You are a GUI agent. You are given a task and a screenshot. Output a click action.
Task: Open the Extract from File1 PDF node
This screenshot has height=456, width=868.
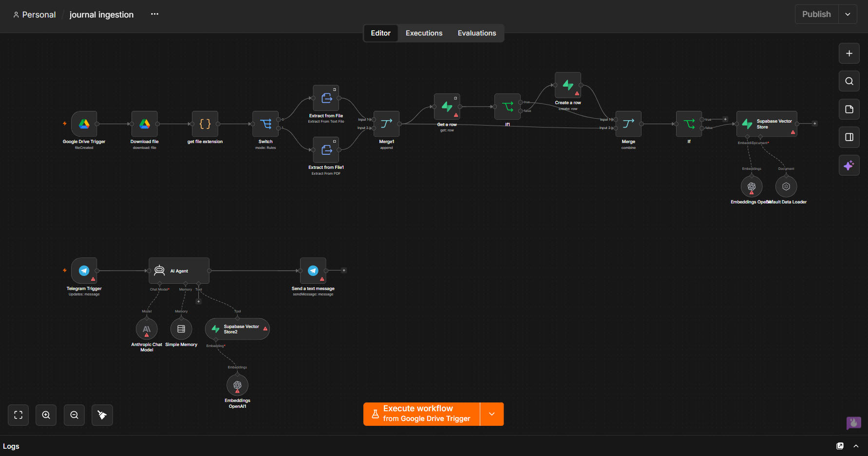click(x=326, y=150)
